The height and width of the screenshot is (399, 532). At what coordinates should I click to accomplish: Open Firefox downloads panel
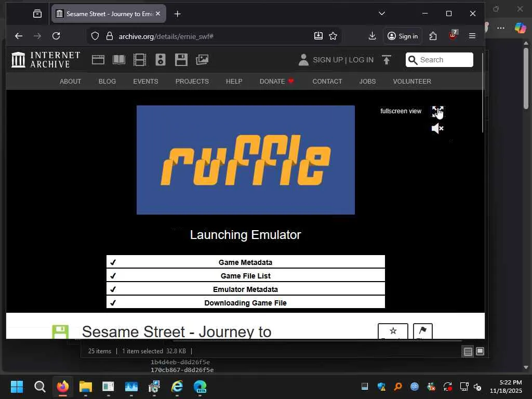coord(372,36)
